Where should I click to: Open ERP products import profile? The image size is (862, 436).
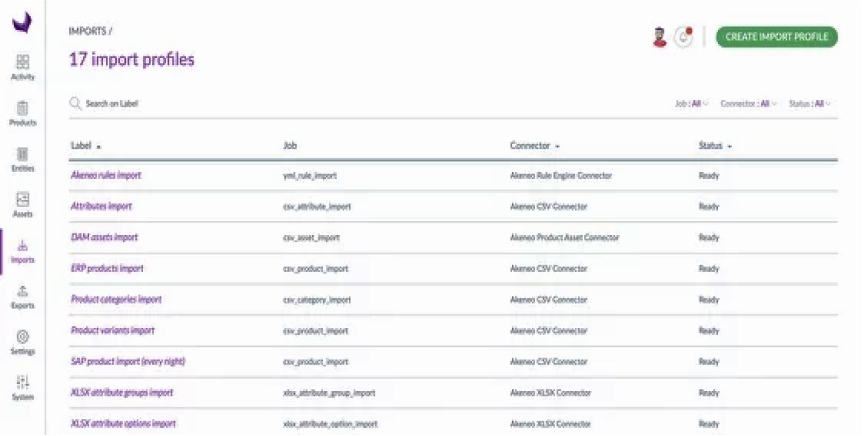[x=107, y=268]
